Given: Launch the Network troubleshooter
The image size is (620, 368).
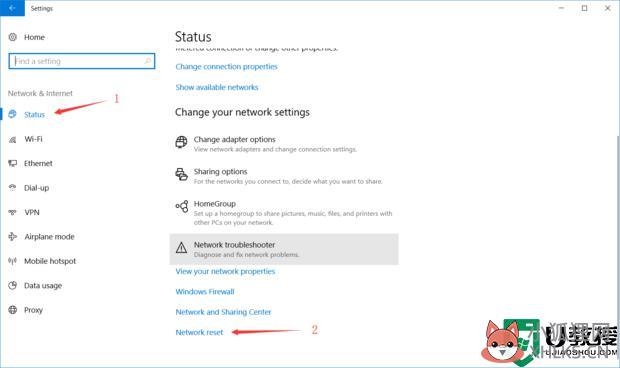Looking at the screenshot, I should point(284,249).
